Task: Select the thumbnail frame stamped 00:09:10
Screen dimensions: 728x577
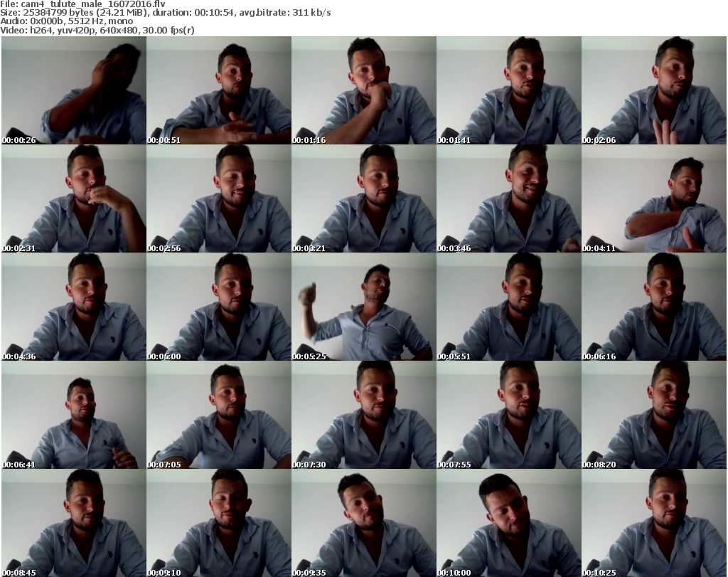Action: coord(219,523)
